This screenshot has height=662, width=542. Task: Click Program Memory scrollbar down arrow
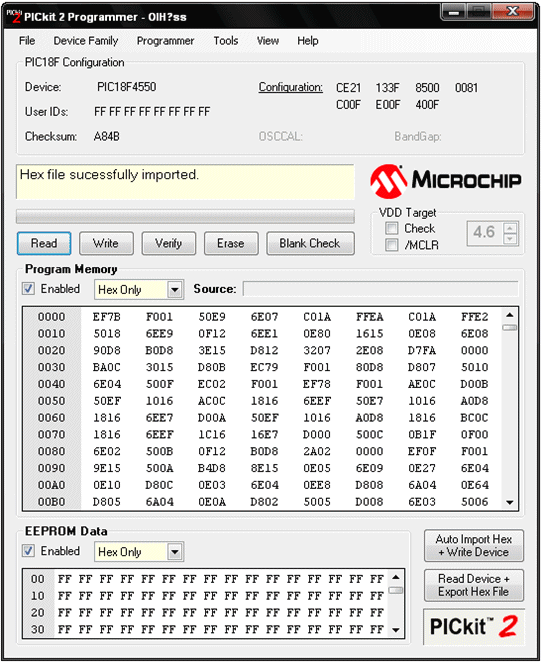pos(509,502)
